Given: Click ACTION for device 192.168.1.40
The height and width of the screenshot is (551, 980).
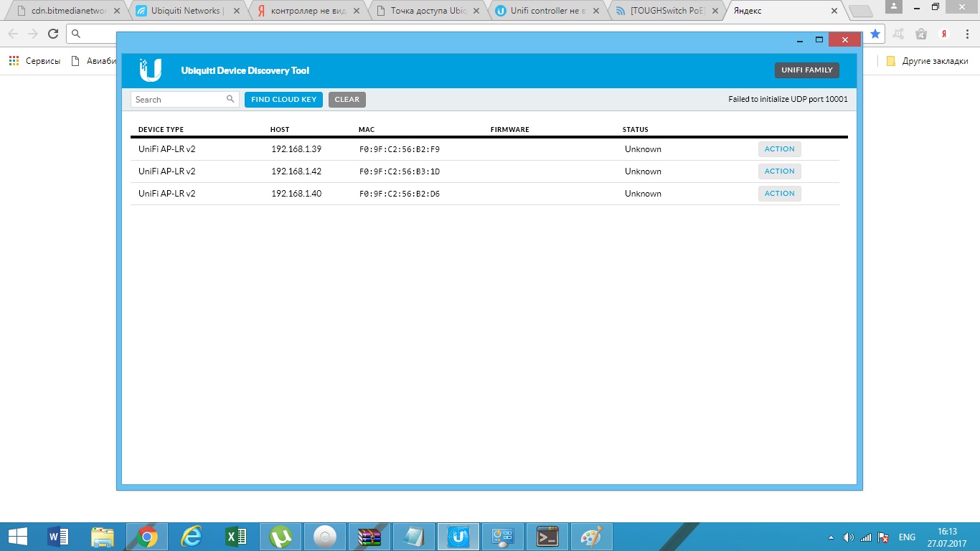Looking at the screenshot, I should (x=780, y=194).
